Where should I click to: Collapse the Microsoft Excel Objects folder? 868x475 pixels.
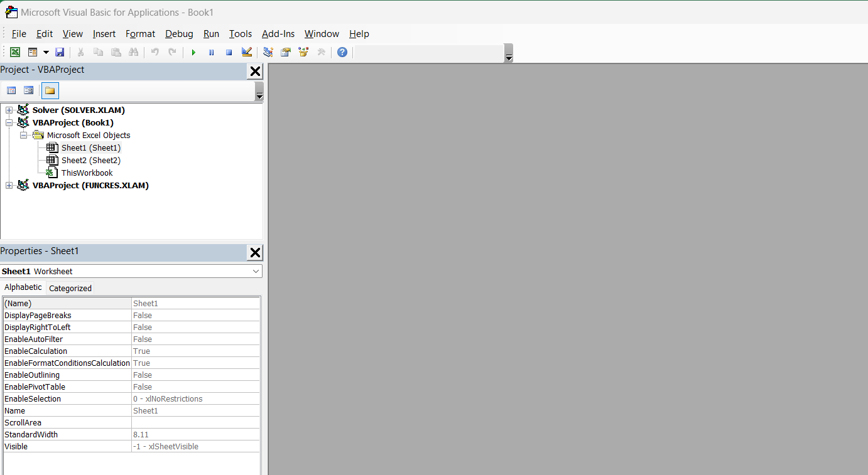click(23, 136)
